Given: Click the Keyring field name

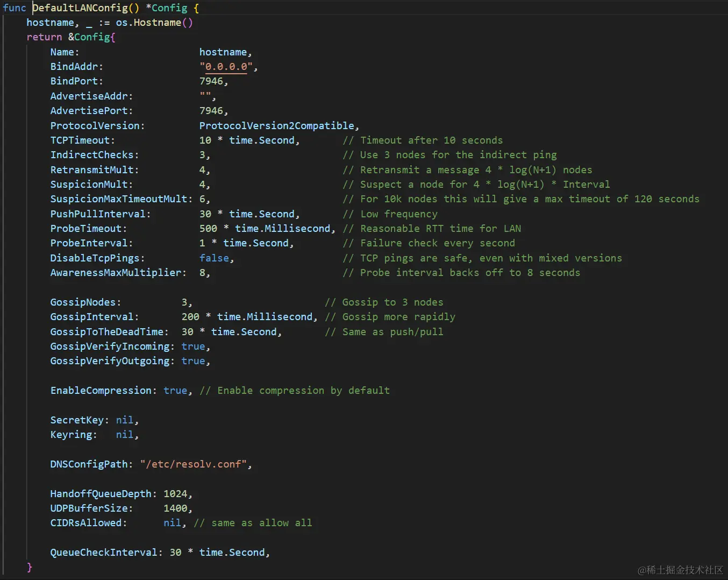Looking at the screenshot, I should 72,435.
